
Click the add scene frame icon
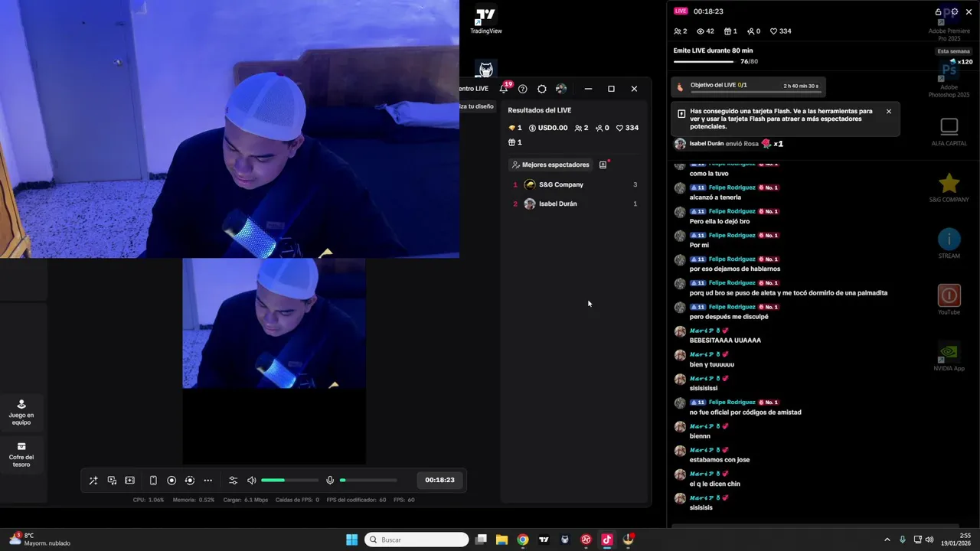click(x=130, y=481)
